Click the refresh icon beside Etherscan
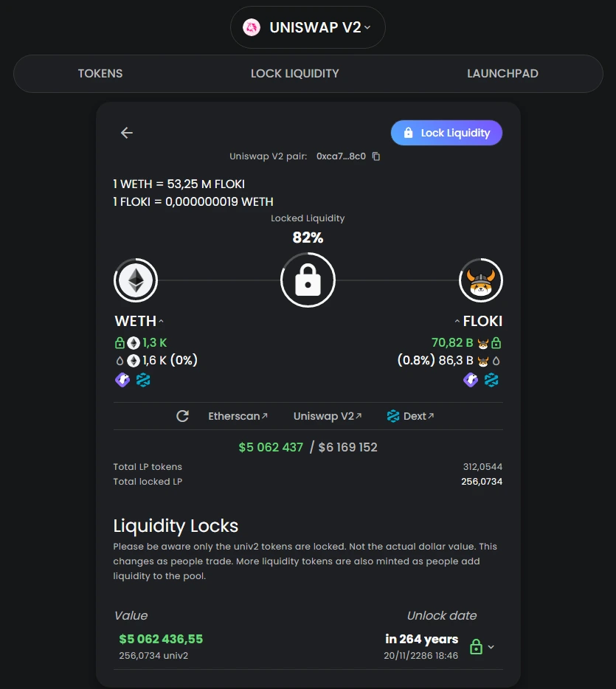 coord(183,416)
